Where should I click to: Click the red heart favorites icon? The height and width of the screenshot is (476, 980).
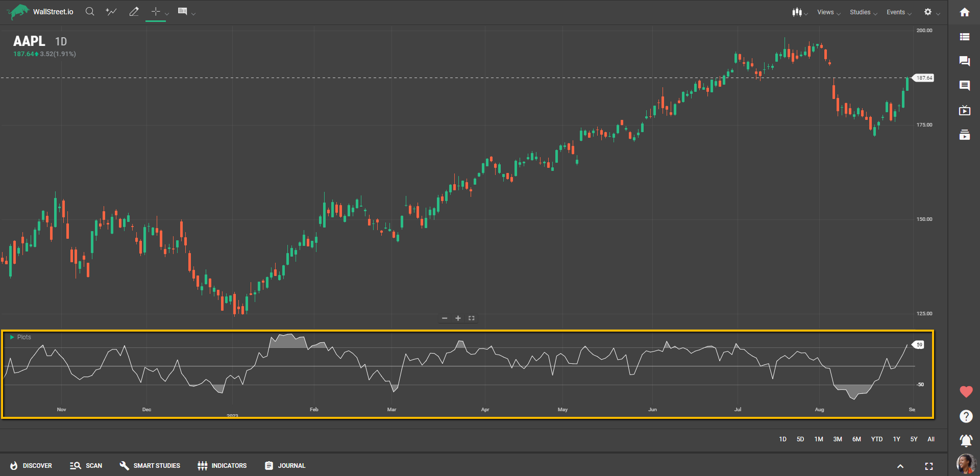pos(966,392)
